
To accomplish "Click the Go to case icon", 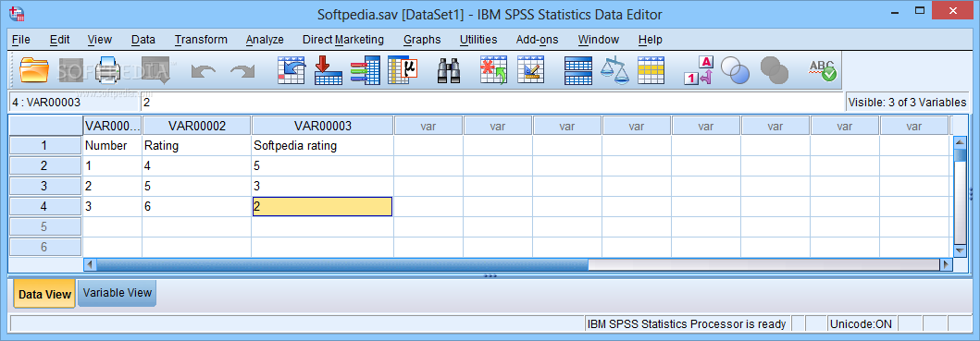I will (292, 70).
